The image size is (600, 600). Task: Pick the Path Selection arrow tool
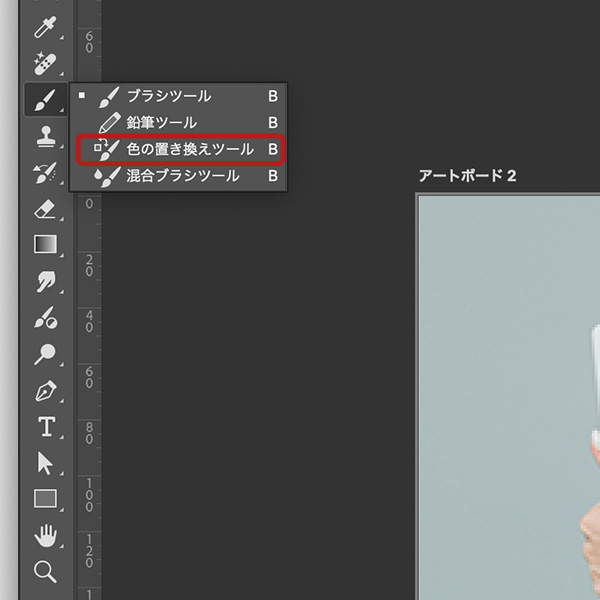pyautogui.click(x=45, y=462)
